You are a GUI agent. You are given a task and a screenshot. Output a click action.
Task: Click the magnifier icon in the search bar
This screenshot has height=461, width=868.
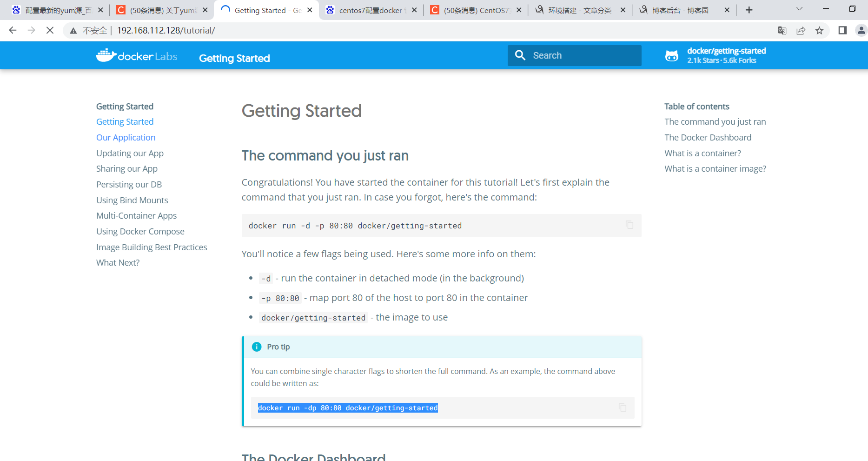[520, 55]
